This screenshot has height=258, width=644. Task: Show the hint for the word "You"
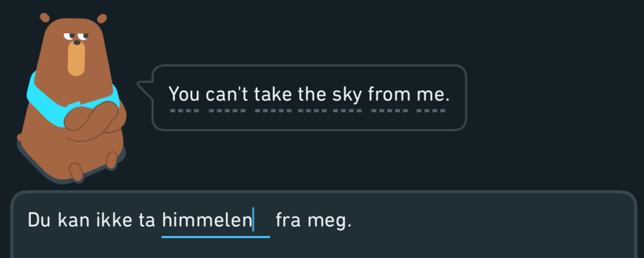184,95
